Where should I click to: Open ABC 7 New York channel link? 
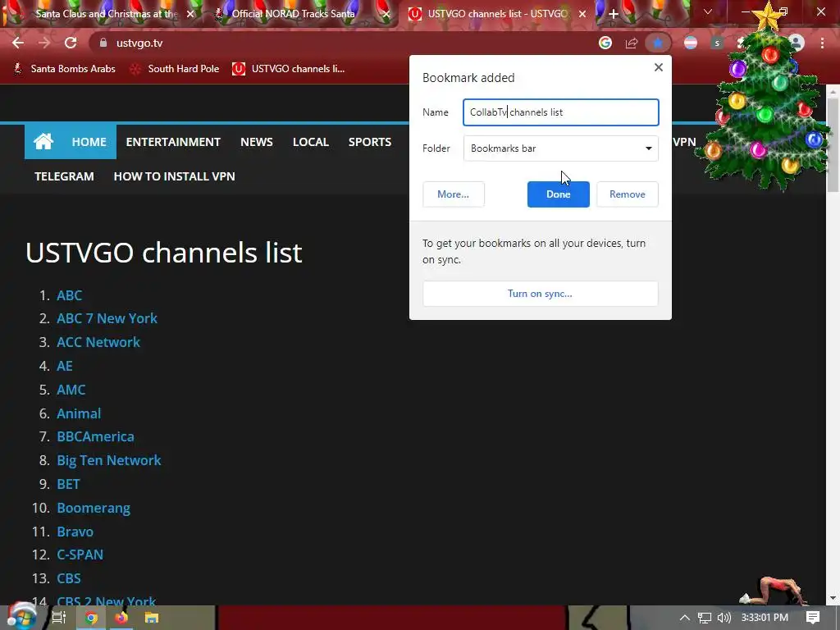[107, 318]
